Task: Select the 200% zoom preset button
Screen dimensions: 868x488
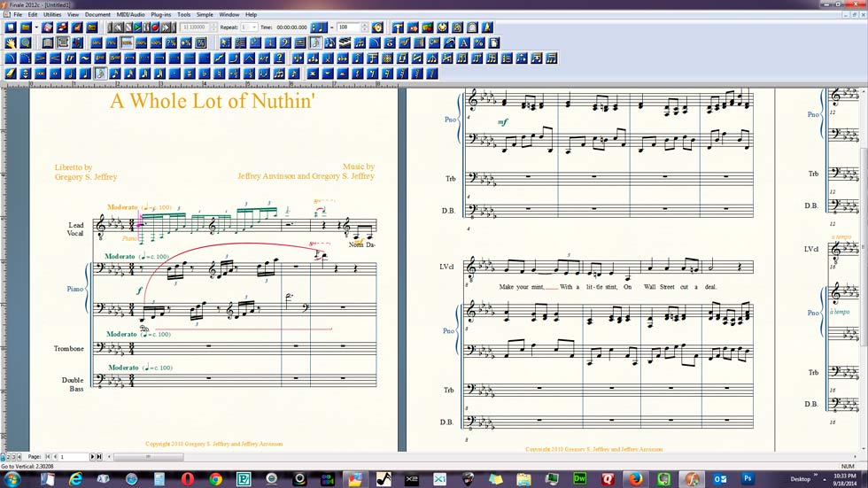Action: coord(142,43)
